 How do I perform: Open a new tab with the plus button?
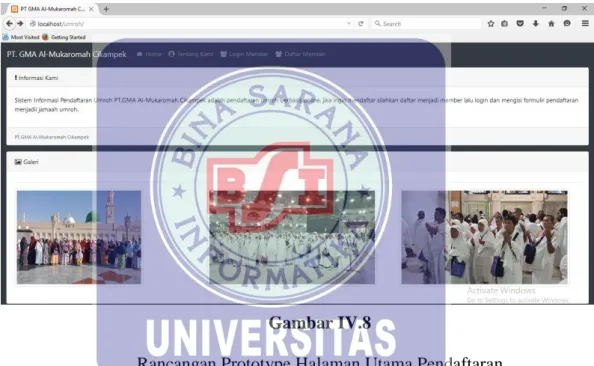[x=106, y=9]
